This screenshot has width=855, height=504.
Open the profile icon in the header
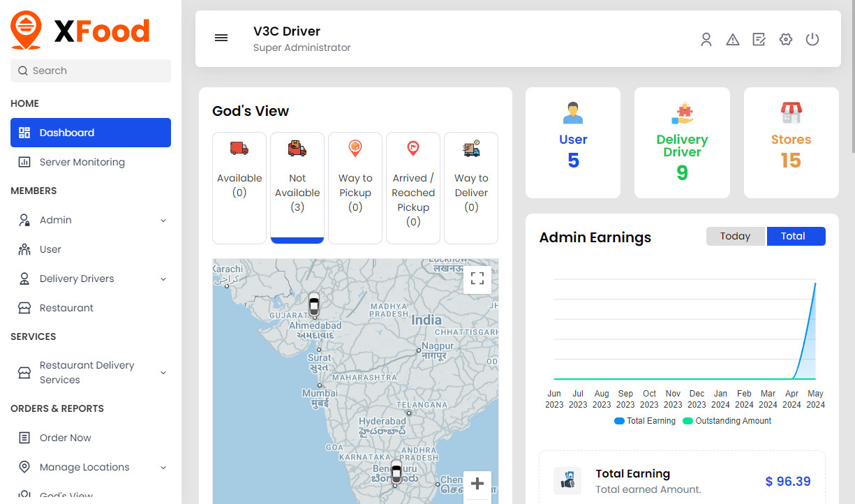[706, 40]
